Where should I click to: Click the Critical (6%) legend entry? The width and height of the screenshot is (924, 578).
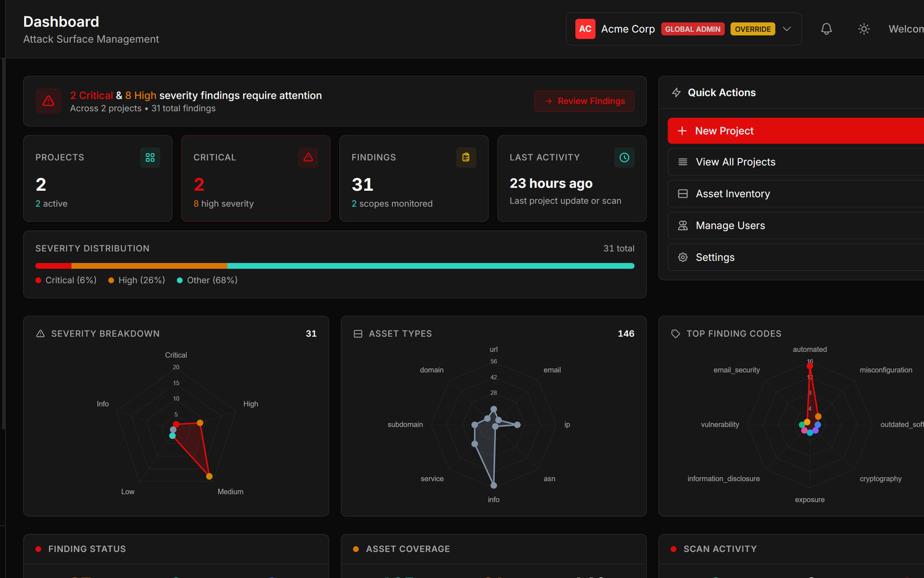pos(66,280)
